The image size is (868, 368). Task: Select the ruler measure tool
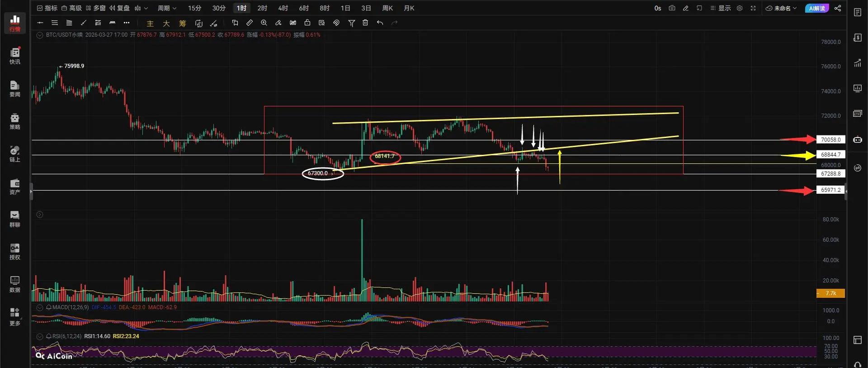coord(250,23)
